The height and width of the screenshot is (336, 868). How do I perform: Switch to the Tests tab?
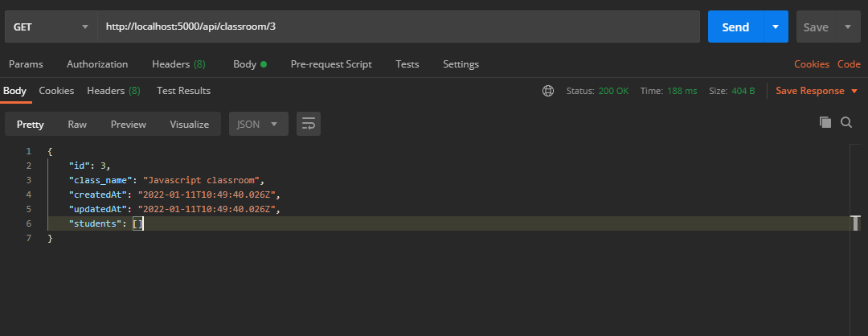407,64
